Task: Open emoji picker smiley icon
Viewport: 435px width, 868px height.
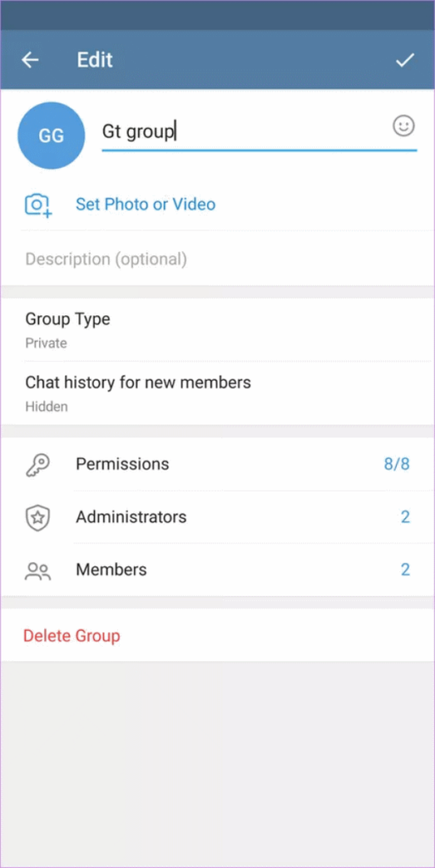Action: [404, 126]
